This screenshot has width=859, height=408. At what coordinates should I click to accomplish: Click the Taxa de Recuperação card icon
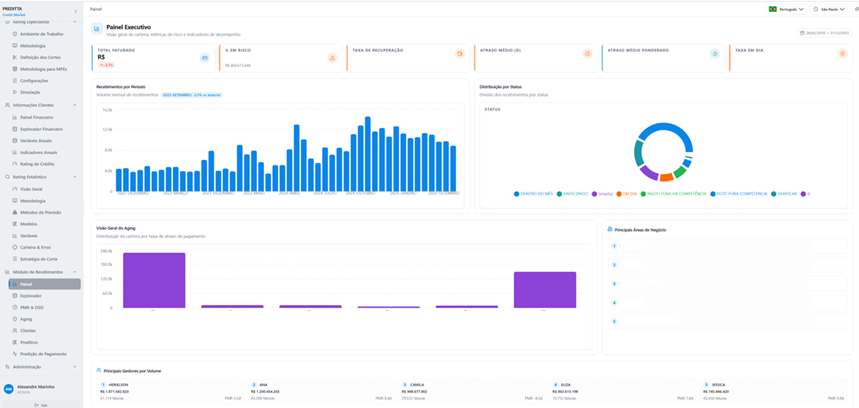(460, 53)
